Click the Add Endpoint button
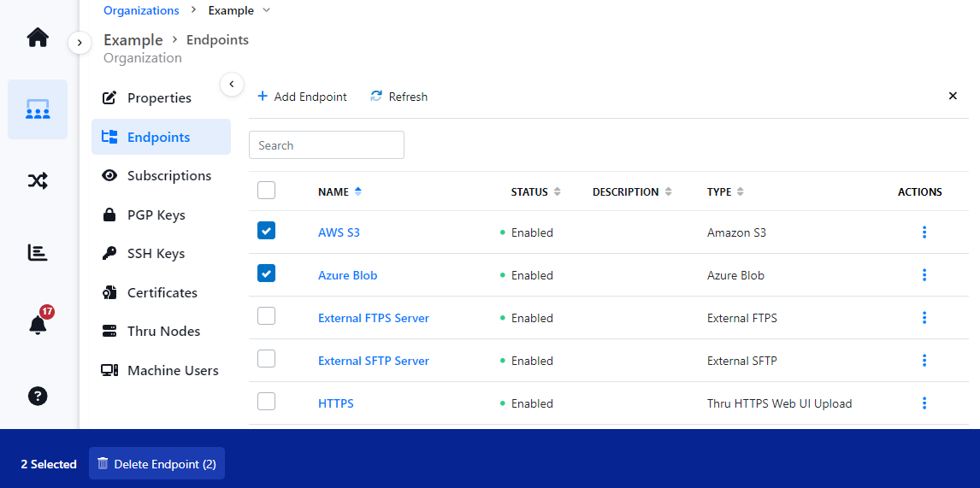The height and width of the screenshot is (488, 980). tap(302, 97)
